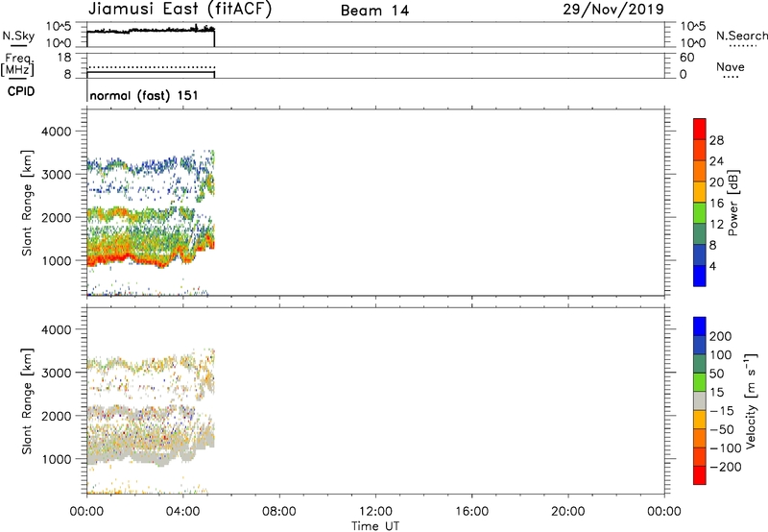Pick the bright blue Velocity segment above the 200 label
Image resolution: width=768 pixels, height=532 pixels.
(x=700, y=326)
